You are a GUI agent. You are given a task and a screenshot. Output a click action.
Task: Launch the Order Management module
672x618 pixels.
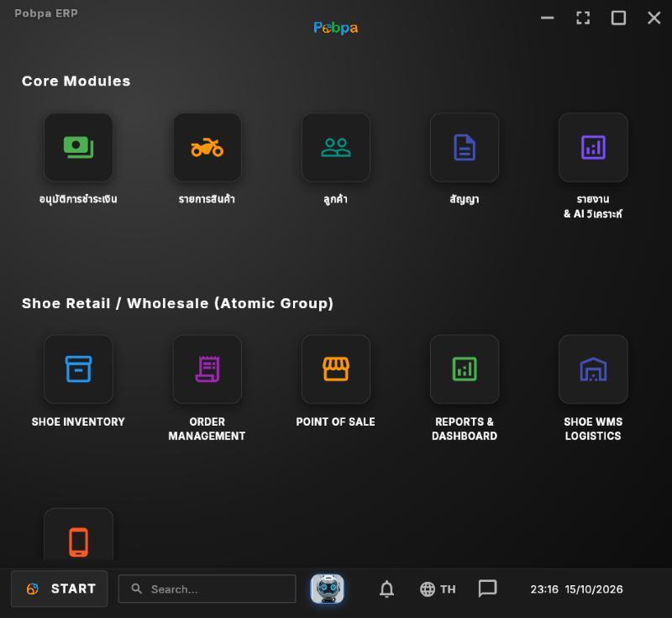click(x=207, y=369)
